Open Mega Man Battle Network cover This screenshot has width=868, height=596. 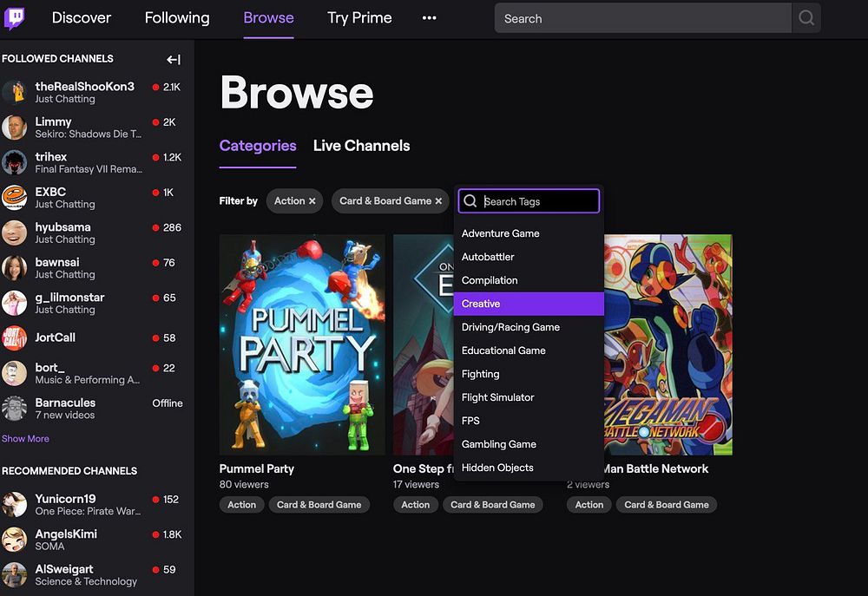coord(668,344)
